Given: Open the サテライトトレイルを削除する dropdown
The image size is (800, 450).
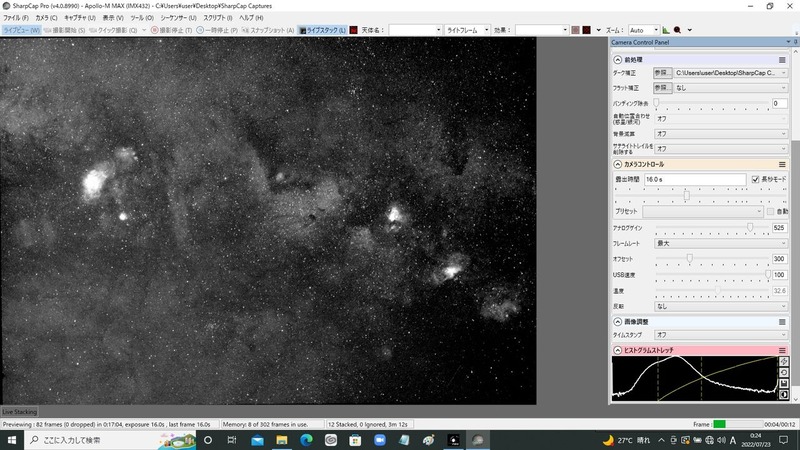Looking at the screenshot, I should click(721, 148).
